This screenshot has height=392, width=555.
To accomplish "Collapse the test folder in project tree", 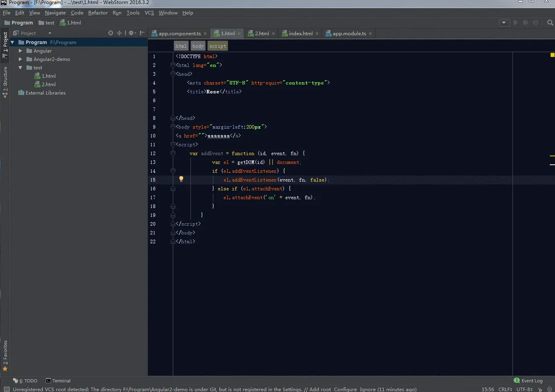I will pos(20,68).
